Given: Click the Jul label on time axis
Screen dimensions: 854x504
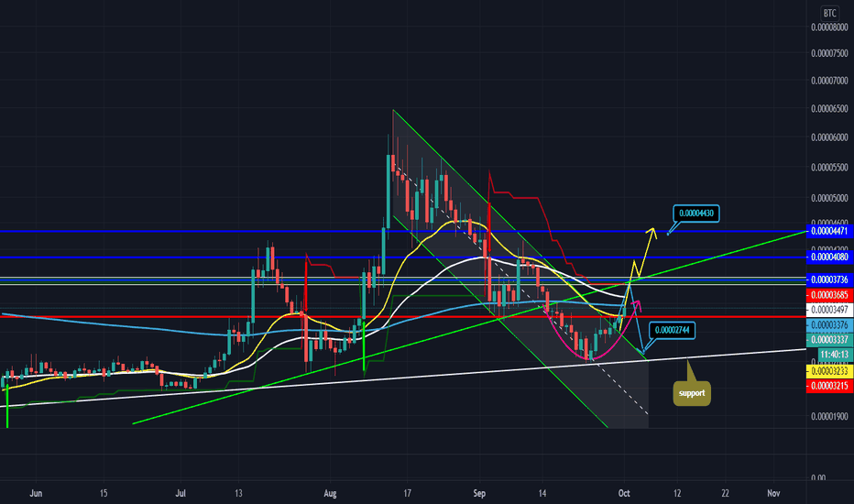Looking at the screenshot, I should (x=181, y=493).
